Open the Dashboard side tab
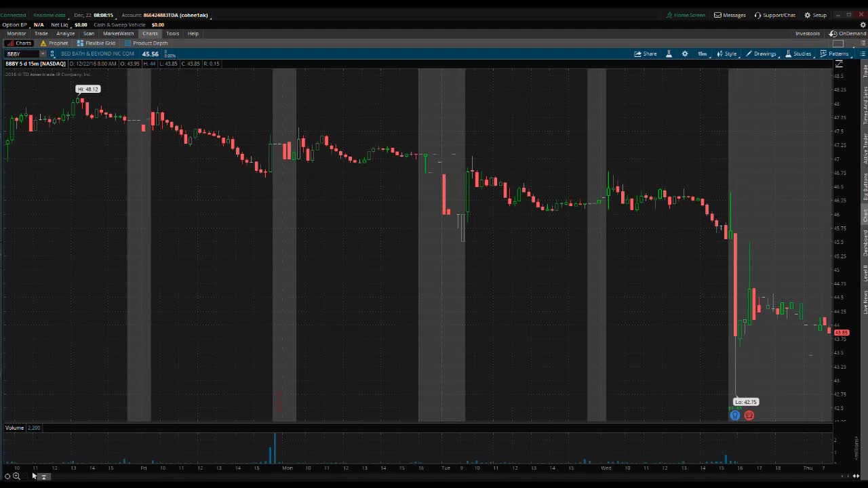Image resolution: width=868 pixels, height=488 pixels. pos(865,243)
